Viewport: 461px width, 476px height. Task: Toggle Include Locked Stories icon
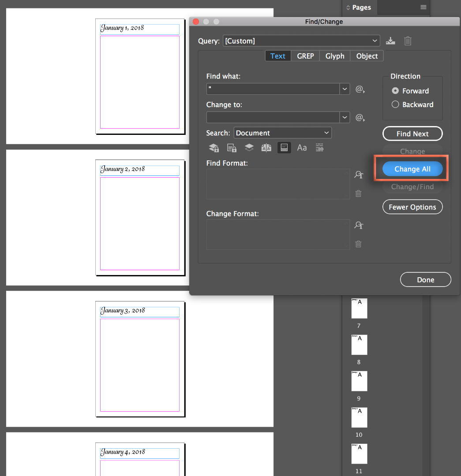click(232, 148)
